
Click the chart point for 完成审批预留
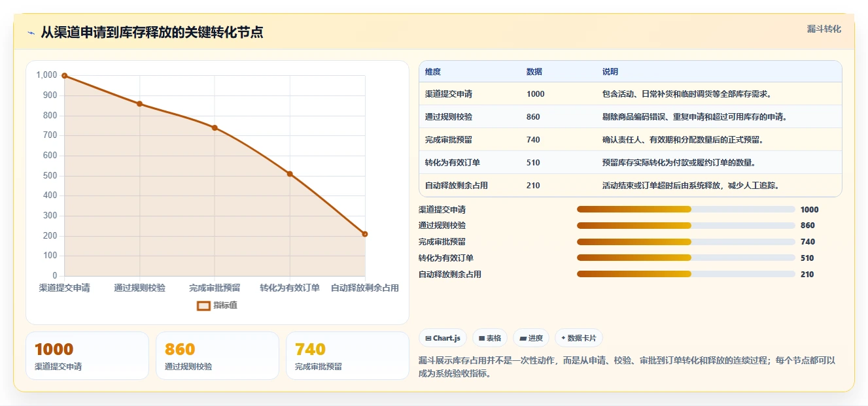[x=215, y=127]
